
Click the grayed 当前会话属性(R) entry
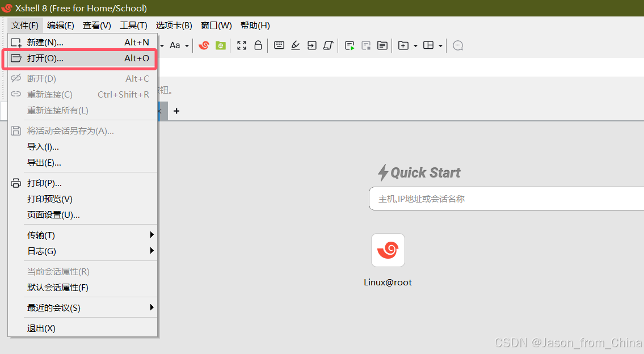[x=82, y=271]
